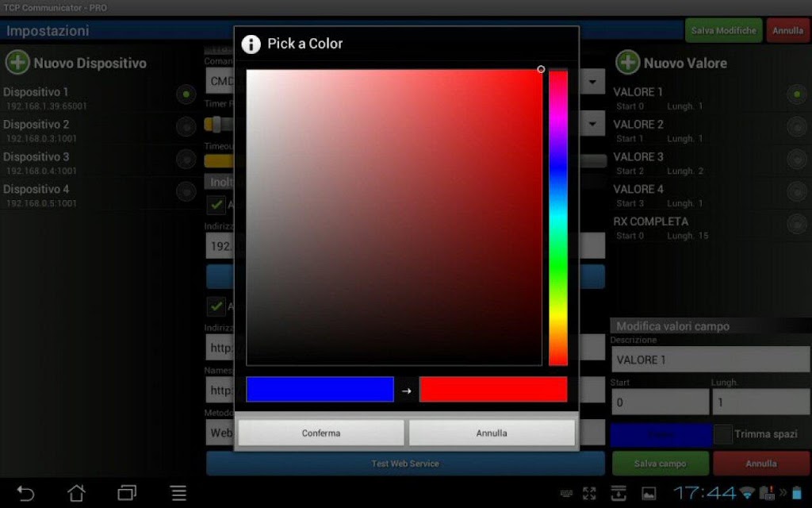Expand the dropdown arrow beside the CMD field
This screenshot has height=508, width=812.
(x=592, y=82)
